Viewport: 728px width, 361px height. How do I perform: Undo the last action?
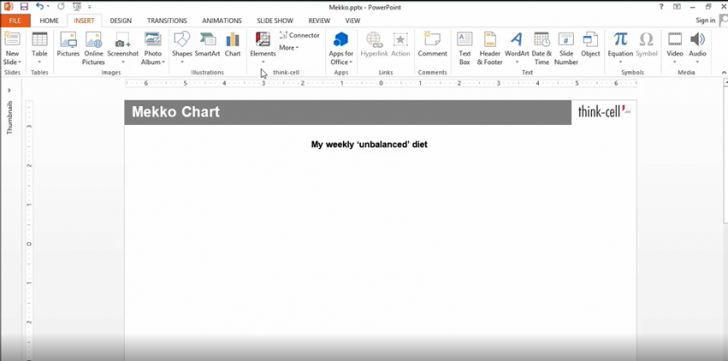pos(40,6)
